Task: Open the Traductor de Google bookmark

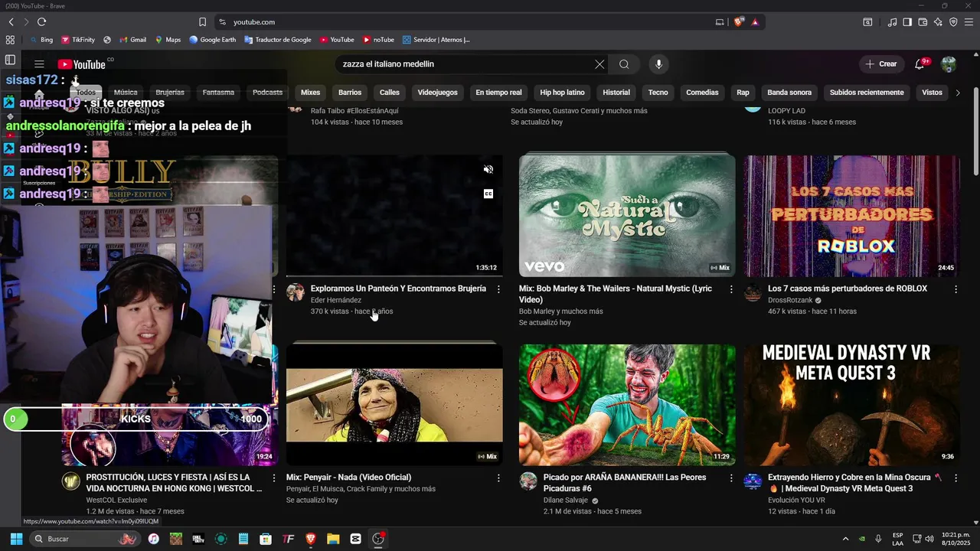Action: coord(278,40)
